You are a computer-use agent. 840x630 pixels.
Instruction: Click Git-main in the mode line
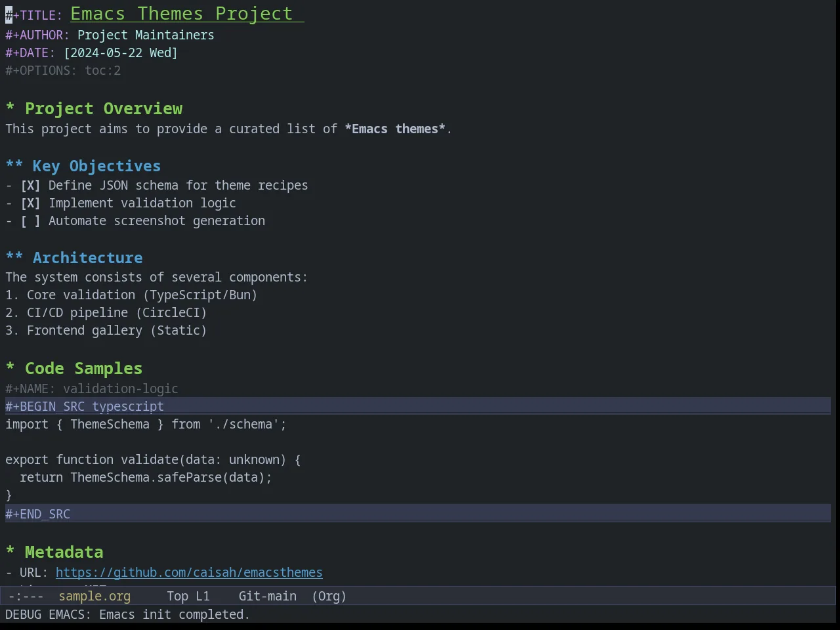267,596
